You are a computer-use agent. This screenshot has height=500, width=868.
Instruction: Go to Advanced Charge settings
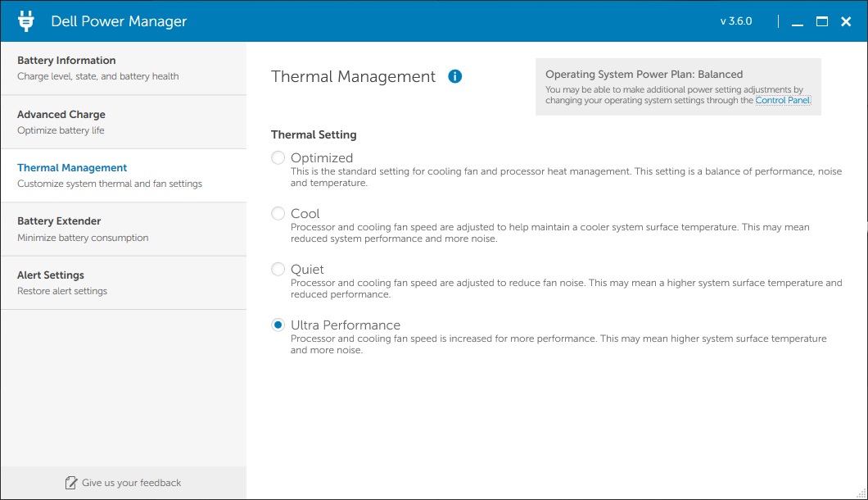coord(124,122)
